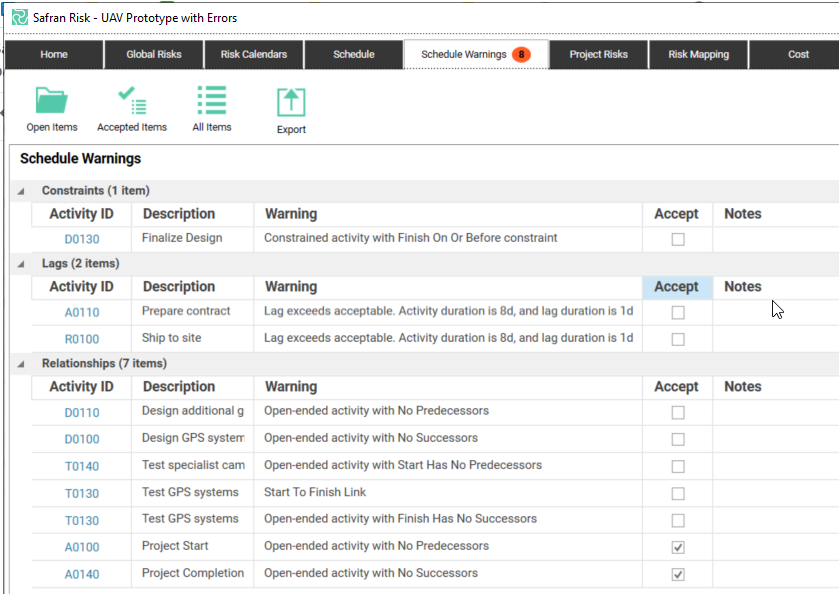This screenshot has width=839, height=594.
Task: Uncheck Accept for Project Start warning
Action: tap(678, 547)
